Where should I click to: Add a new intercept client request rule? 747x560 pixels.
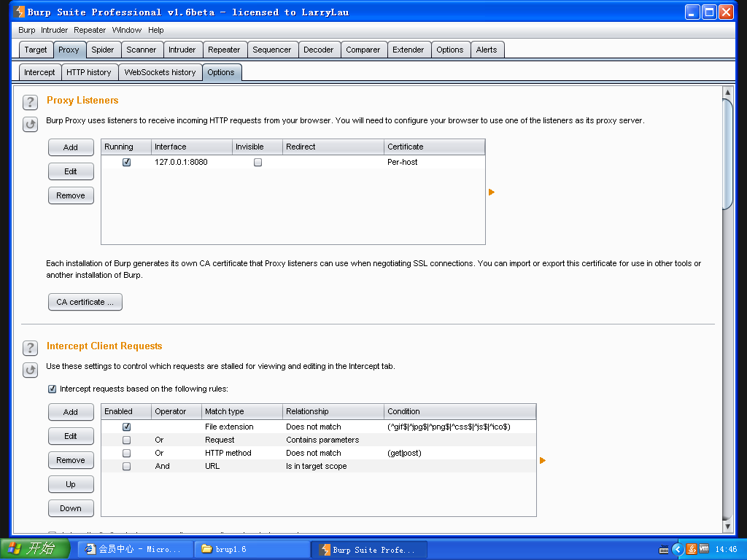(71, 412)
